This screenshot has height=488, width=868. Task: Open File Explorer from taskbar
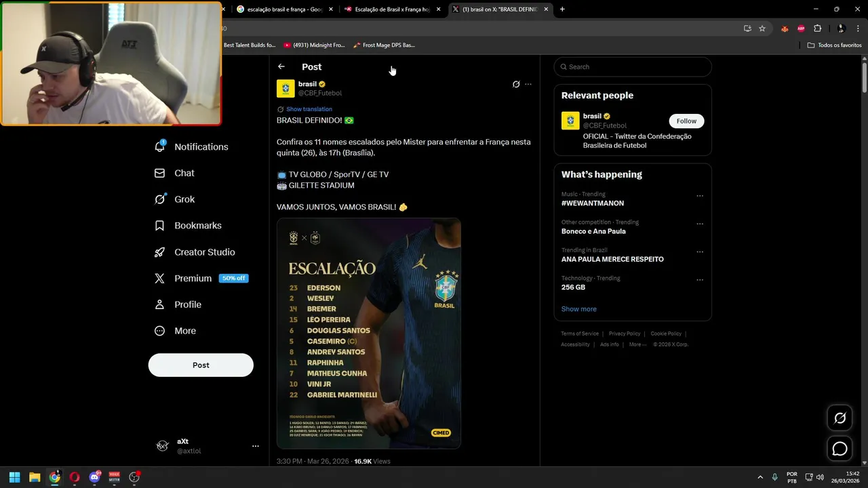[35, 477]
